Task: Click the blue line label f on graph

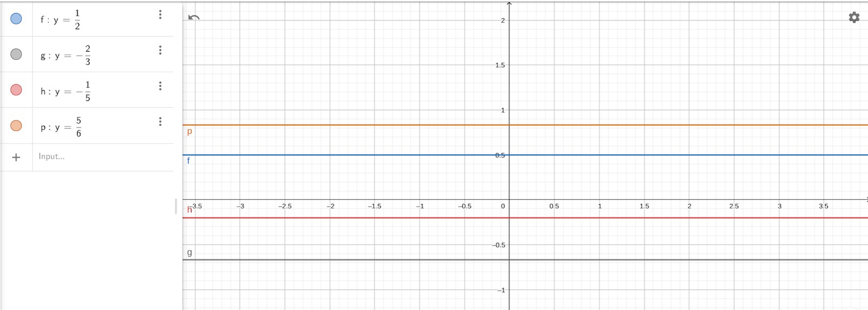Action: [188, 161]
